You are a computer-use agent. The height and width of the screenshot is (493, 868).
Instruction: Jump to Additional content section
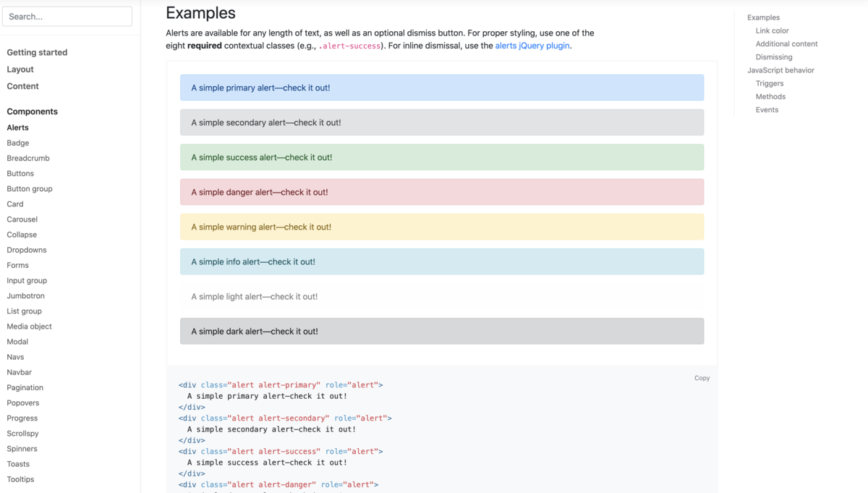pos(786,43)
